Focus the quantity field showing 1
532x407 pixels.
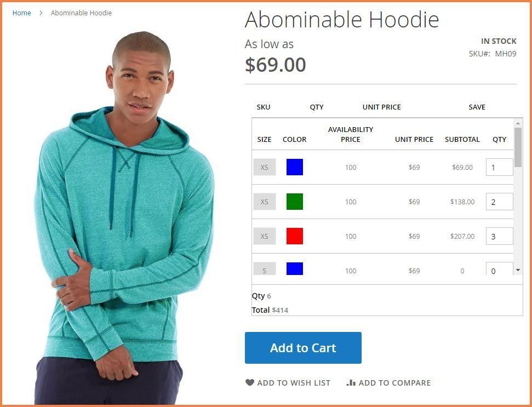[x=499, y=167]
